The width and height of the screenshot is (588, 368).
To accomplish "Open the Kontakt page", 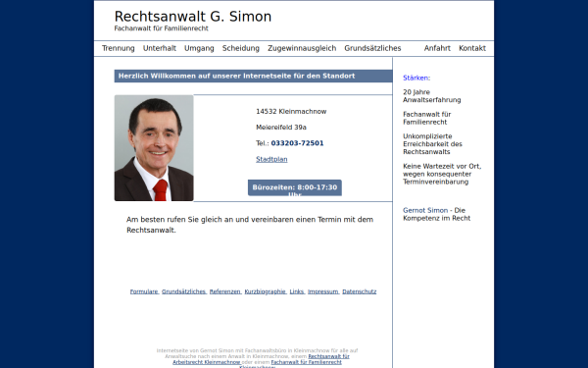I will pos(472,48).
